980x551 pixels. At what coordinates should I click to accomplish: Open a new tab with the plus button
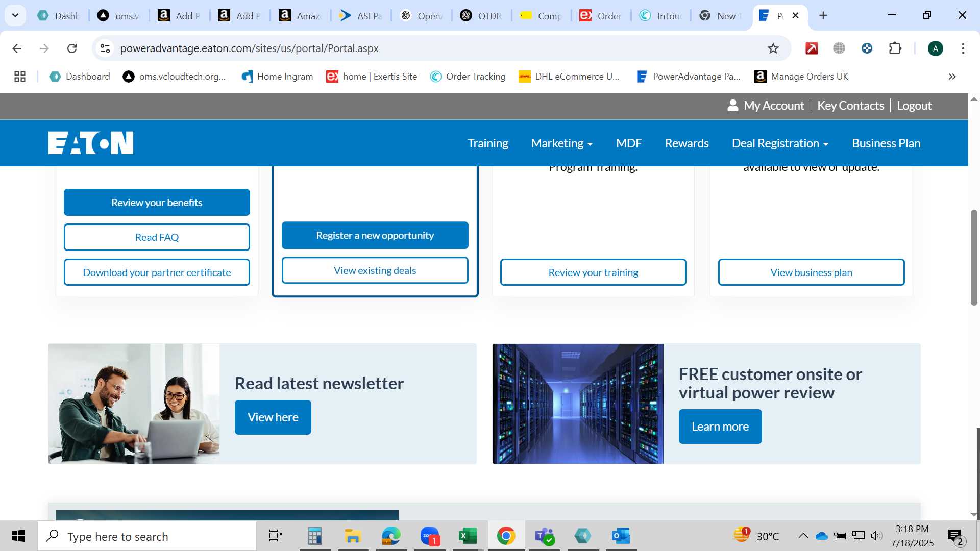pyautogui.click(x=823, y=15)
